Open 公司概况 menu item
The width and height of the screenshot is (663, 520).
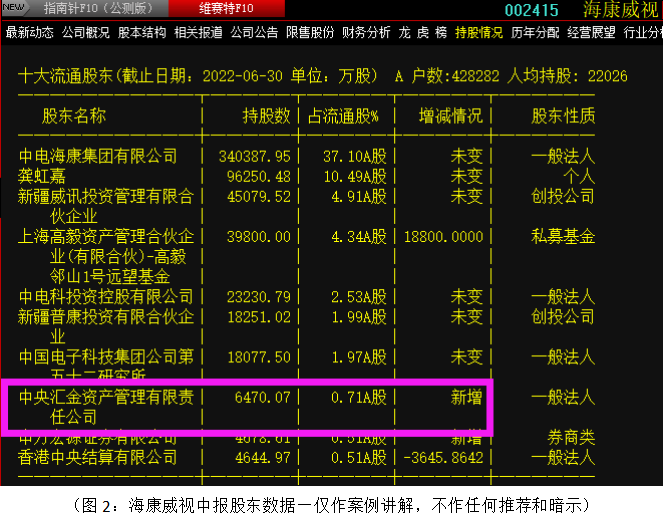tap(86, 33)
